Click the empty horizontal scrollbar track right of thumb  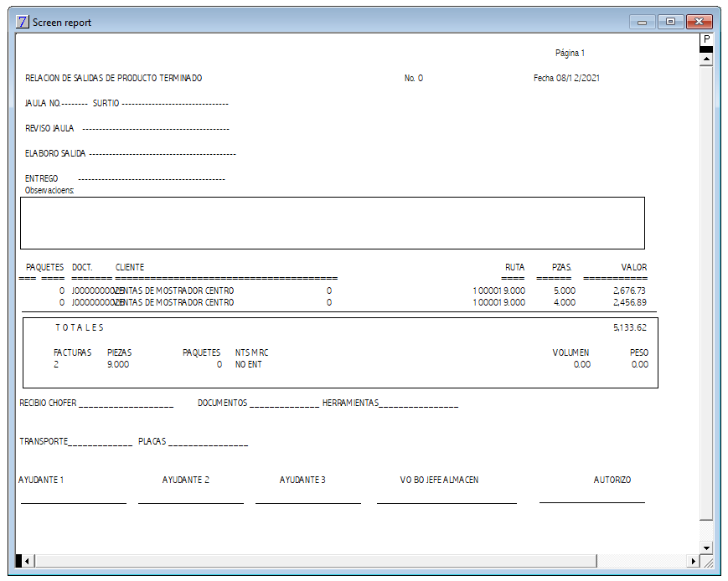(642, 561)
